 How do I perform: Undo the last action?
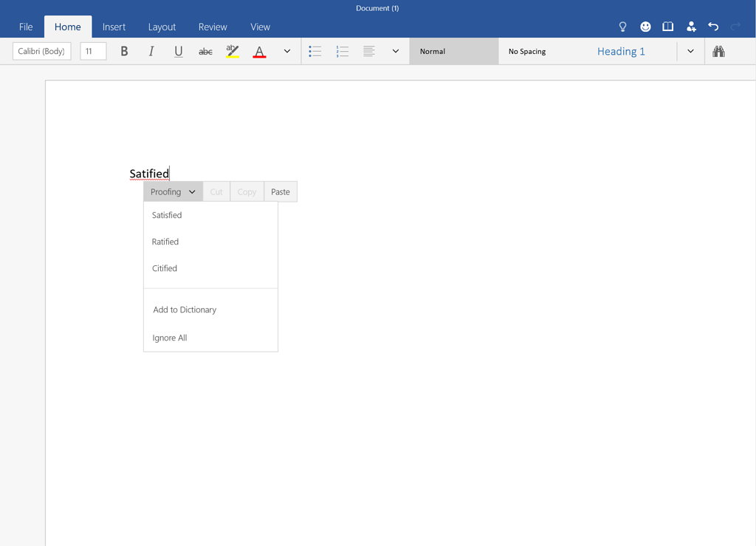coord(713,26)
